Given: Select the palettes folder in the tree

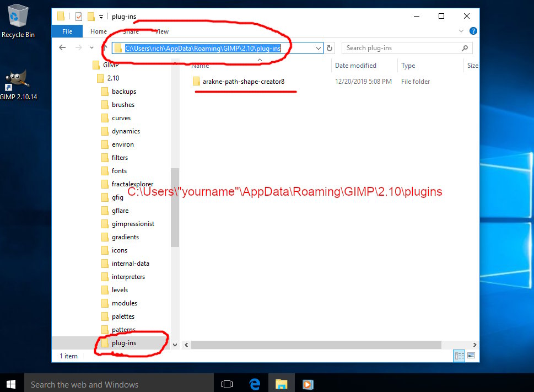Looking at the screenshot, I should tap(118, 316).
